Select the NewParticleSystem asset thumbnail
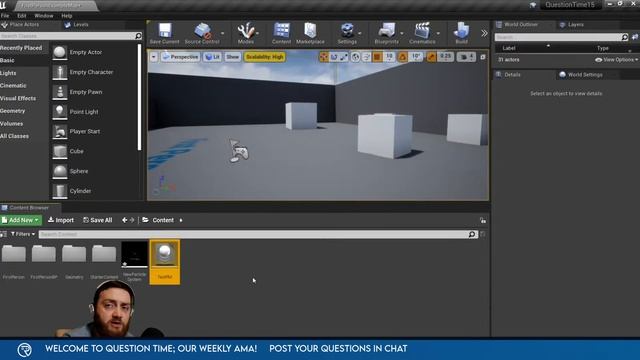 tap(135, 254)
